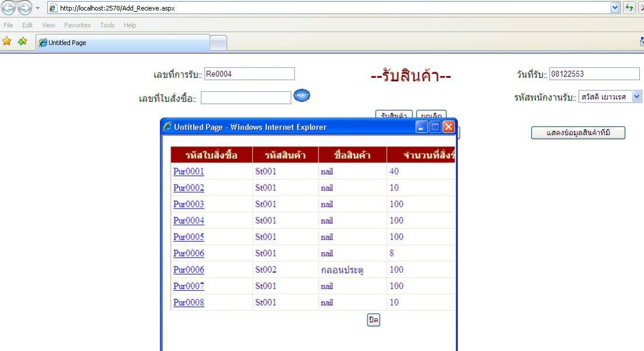The width and height of the screenshot is (644, 351).
Task: Click the browser Forward arrow button
Action: 24,8
